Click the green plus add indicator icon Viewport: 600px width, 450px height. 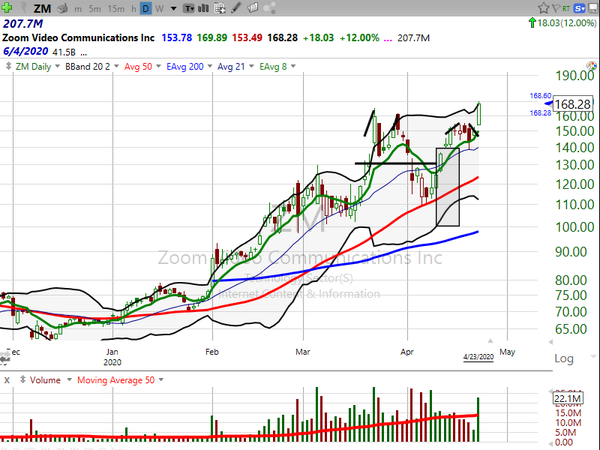[x=7, y=7]
